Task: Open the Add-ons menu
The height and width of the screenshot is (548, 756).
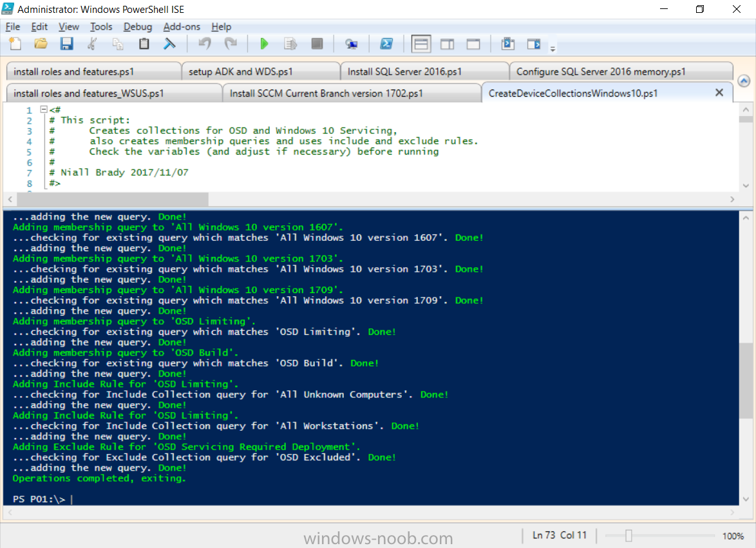Action: (x=182, y=27)
